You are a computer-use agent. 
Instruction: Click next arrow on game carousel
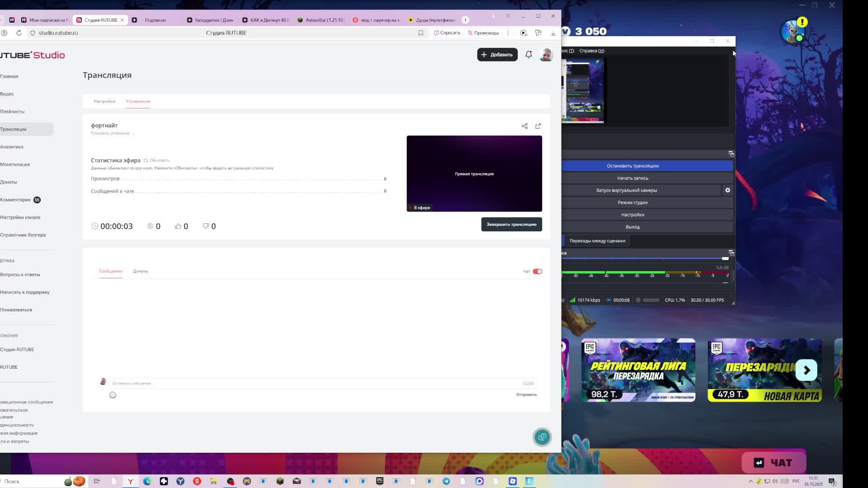click(x=806, y=371)
